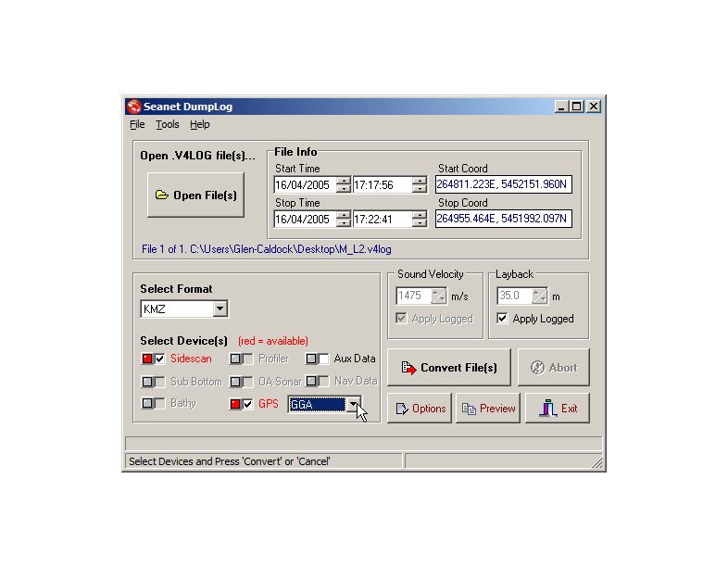This screenshot has height=567, width=728.
Task: Decrement Stop Time clock spinner down arrow
Action: tap(420, 223)
